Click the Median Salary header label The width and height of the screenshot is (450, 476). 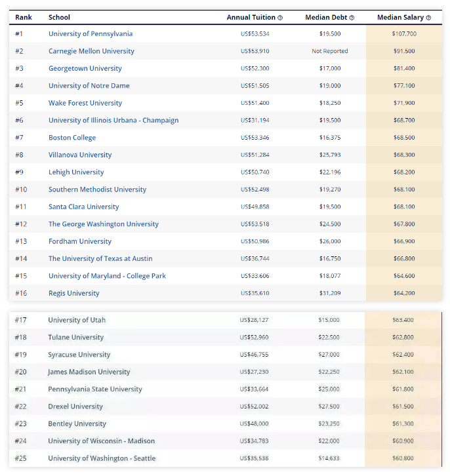click(x=401, y=17)
